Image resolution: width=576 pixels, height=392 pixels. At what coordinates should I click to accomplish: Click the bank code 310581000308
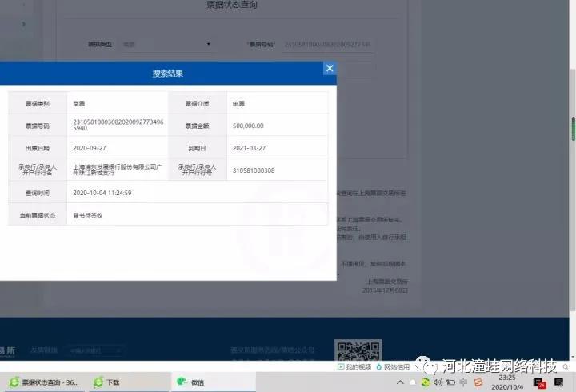click(x=254, y=170)
